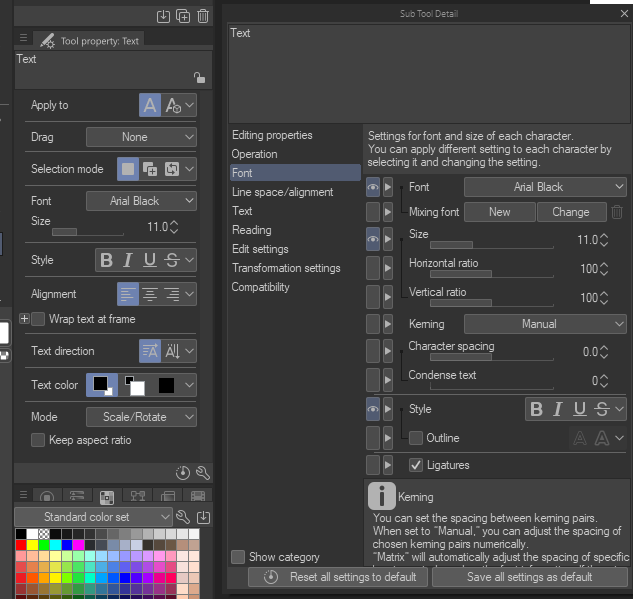Click the Bold style icon in Tool property
The height and width of the screenshot is (599, 633).
click(x=107, y=260)
